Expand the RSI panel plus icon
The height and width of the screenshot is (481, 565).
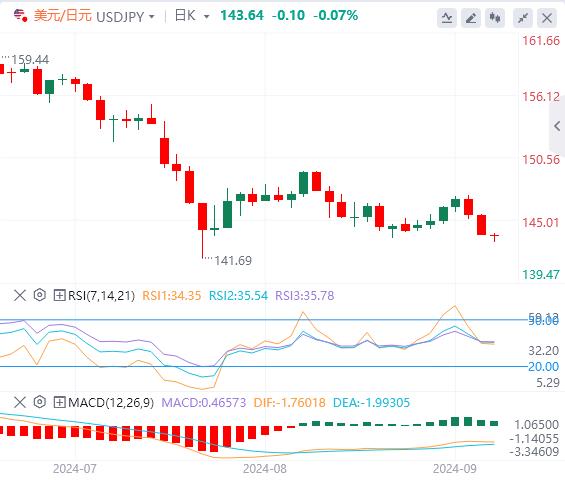(x=59, y=295)
